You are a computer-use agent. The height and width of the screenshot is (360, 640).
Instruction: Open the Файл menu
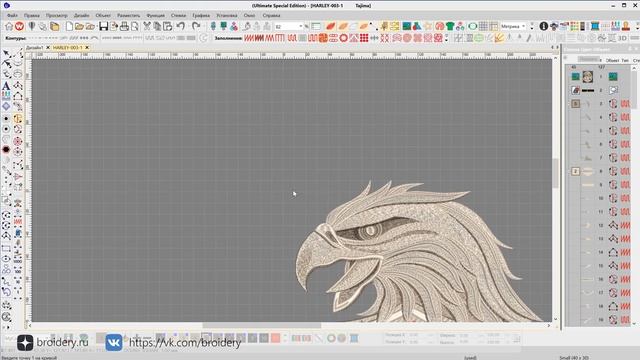click(x=12, y=16)
